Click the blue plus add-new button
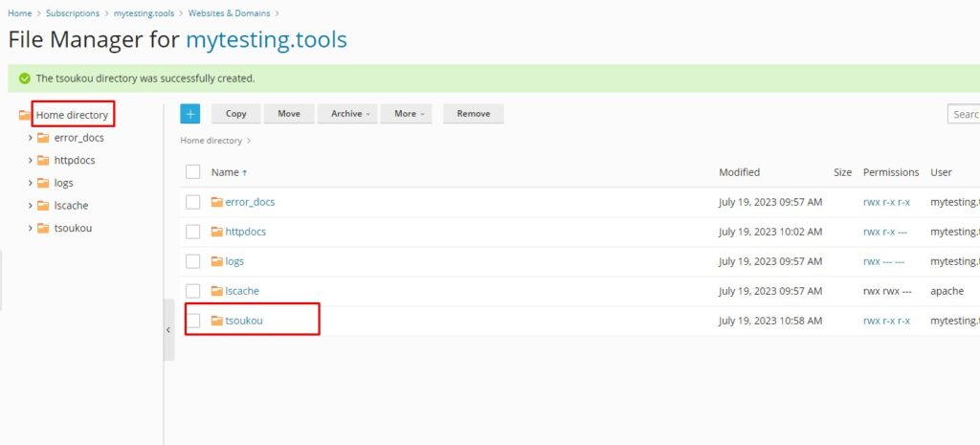This screenshot has width=980, height=445. point(189,114)
